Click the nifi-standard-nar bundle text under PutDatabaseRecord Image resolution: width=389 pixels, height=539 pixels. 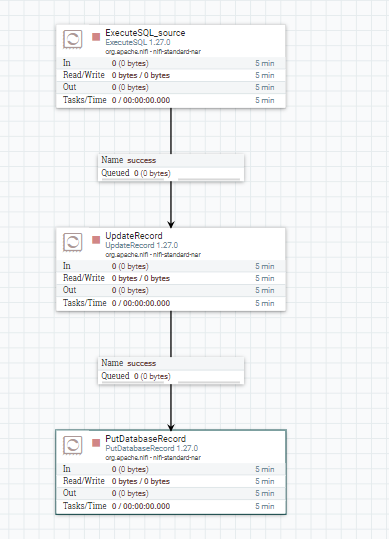pos(153,458)
